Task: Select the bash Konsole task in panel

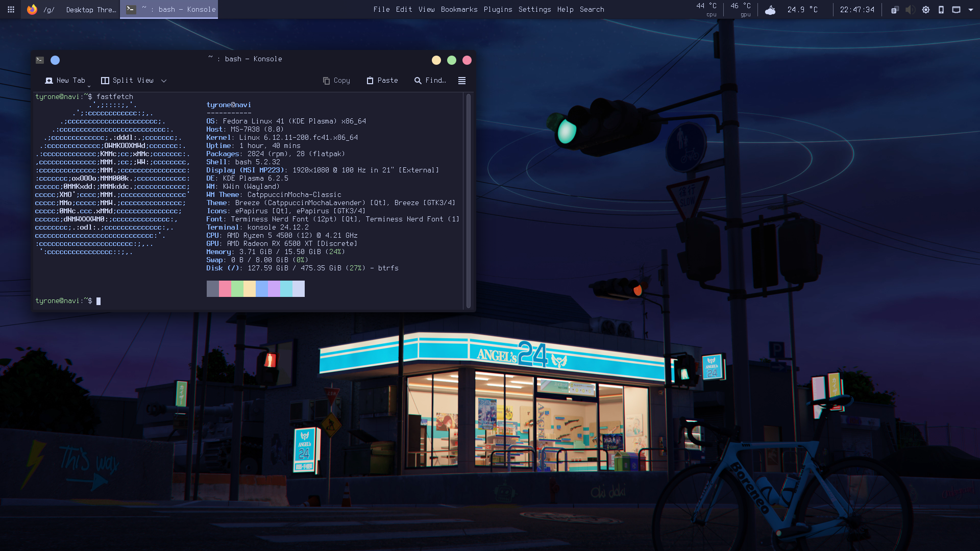Action: (169, 9)
